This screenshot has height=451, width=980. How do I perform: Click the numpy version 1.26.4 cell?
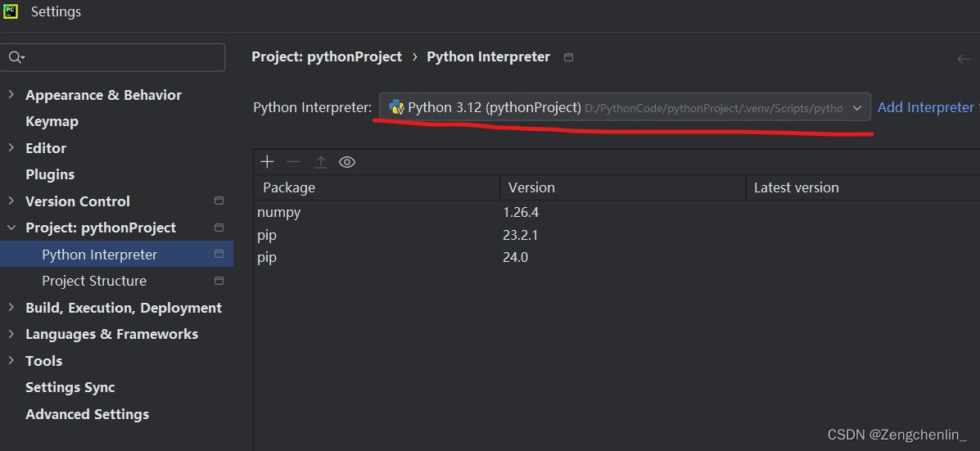click(x=521, y=212)
